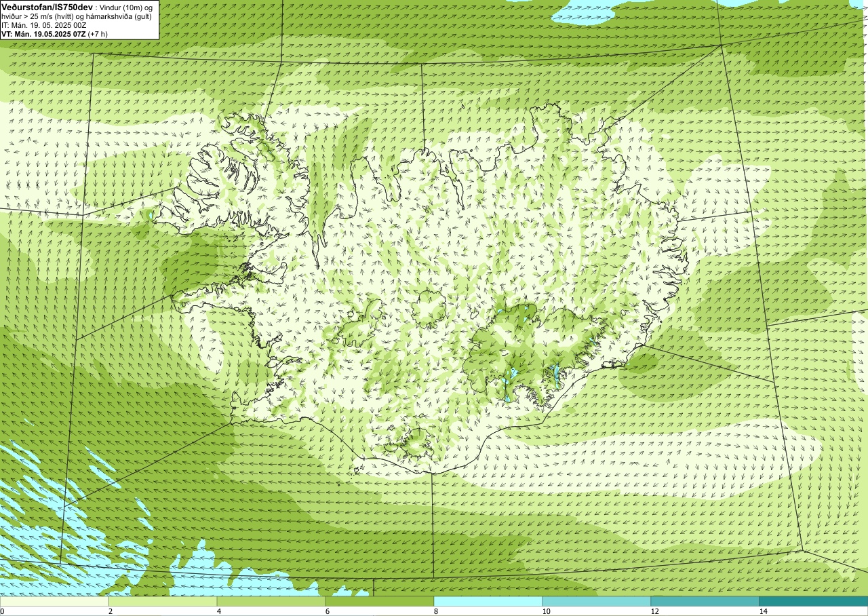Viewport: 868px width, 616px height.
Task: Click the light green 2–4 m/s legend swatch
Action: tap(163, 601)
